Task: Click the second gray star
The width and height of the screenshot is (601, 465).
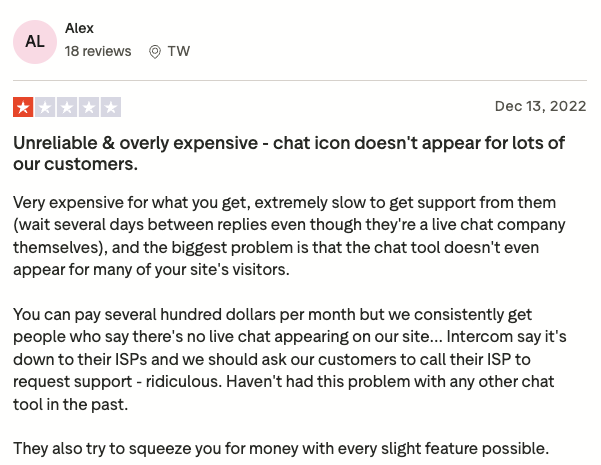Action: coord(45,107)
